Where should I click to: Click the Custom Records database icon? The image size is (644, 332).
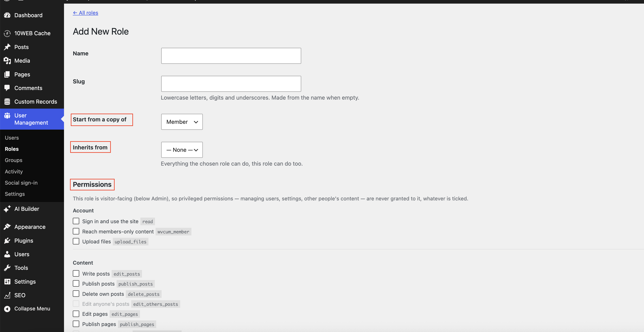click(x=7, y=102)
